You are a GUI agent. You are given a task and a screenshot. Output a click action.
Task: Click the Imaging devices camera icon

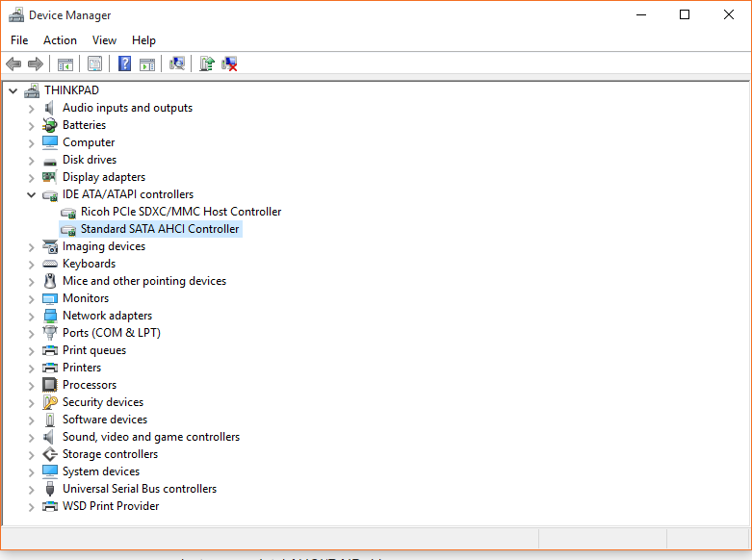[x=50, y=246]
